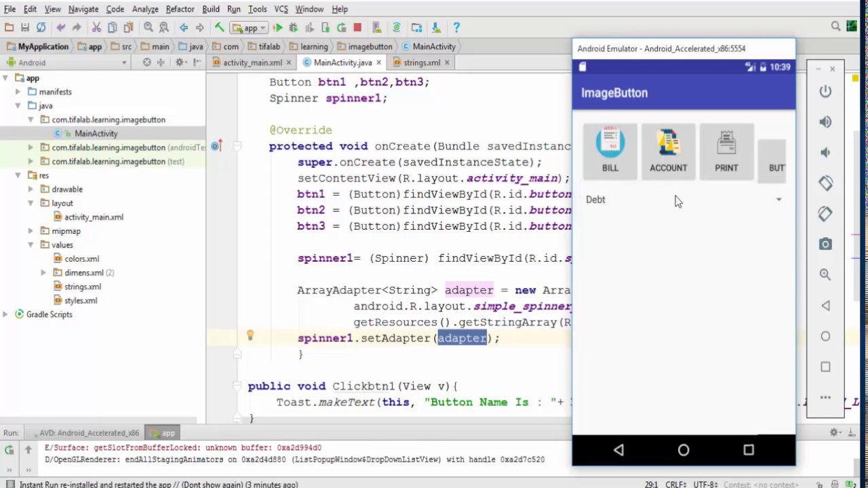The height and width of the screenshot is (488, 868).
Task: Copy selection with the toolbar copy icon
Action: pyautogui.click(x=113, y=28)
